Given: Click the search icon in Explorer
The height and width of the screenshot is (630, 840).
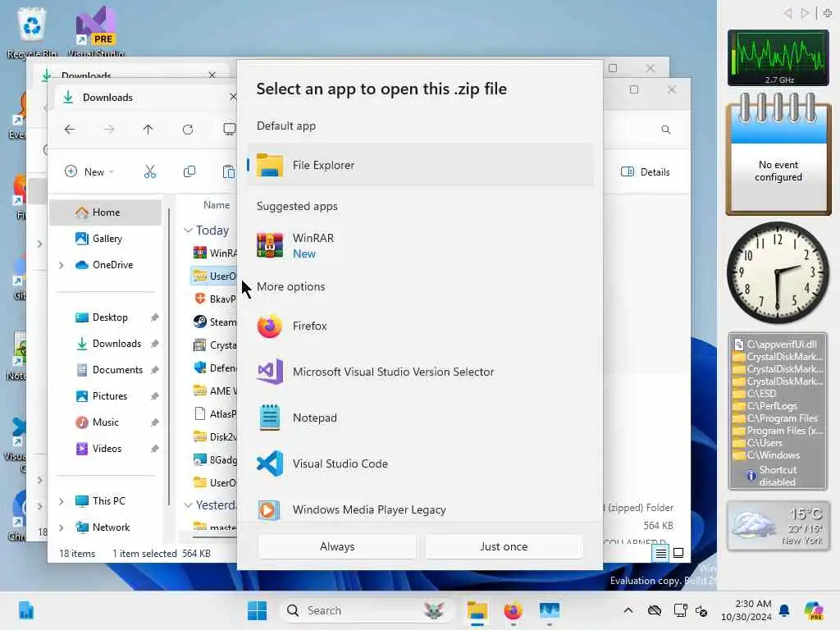Looking at the screenshot, I should pyautogui.click(x=666, y=130).
